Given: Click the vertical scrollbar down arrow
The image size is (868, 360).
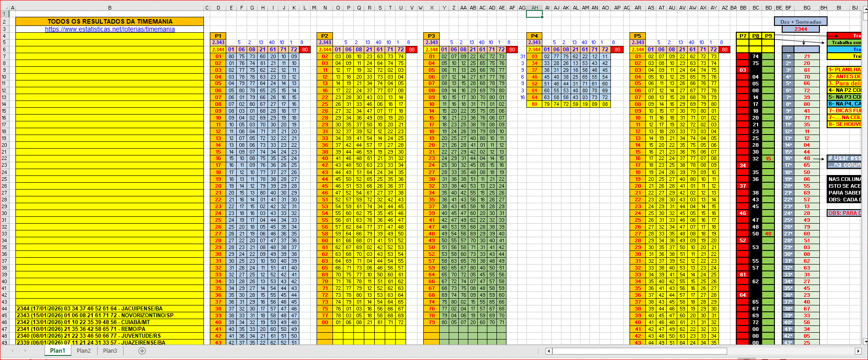Looking at the screenshot, I should point(865,341).
